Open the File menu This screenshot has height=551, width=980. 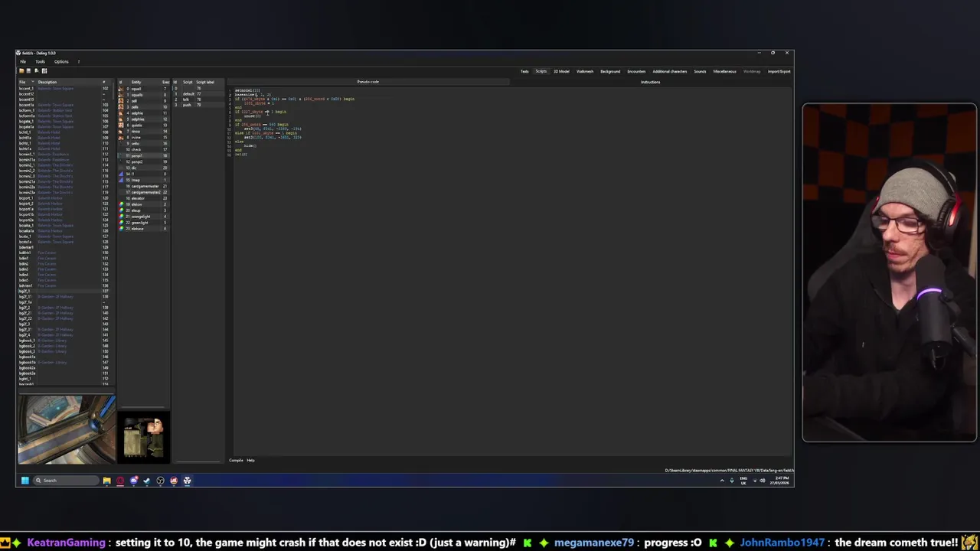click(23, 61)
